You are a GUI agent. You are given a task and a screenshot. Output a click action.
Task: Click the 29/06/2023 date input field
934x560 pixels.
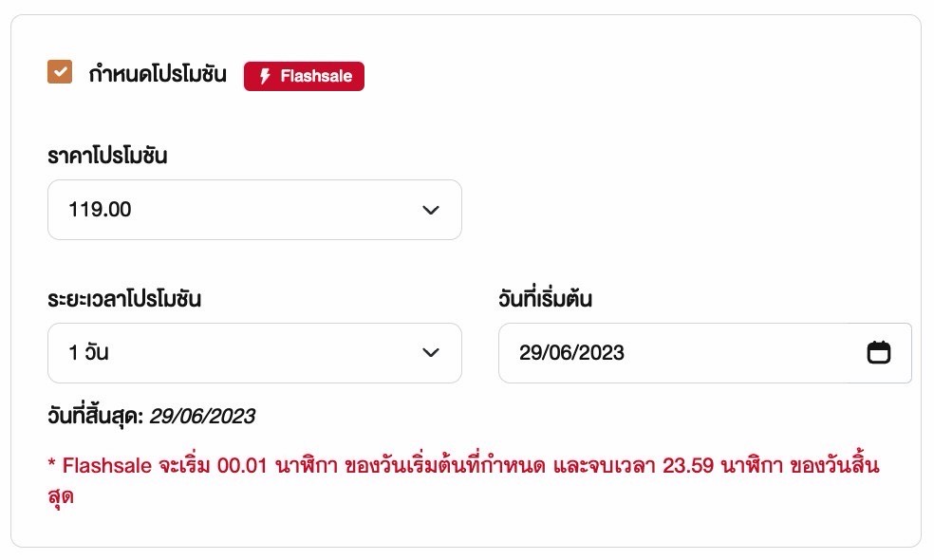(x=664, y=352)
